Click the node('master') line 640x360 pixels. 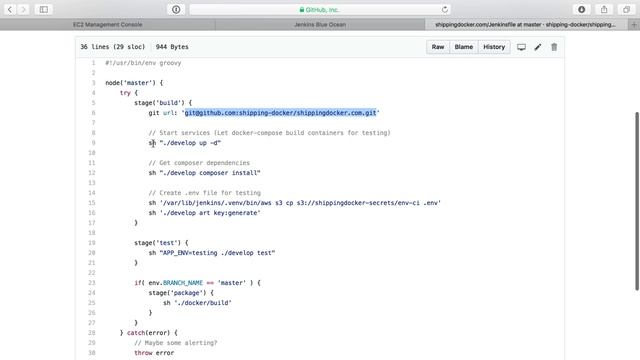(x=134, y=83)
